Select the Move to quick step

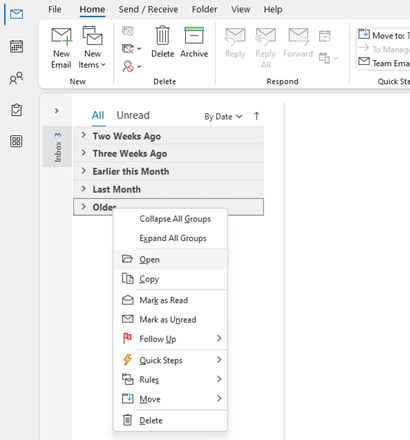pos(384,35)
